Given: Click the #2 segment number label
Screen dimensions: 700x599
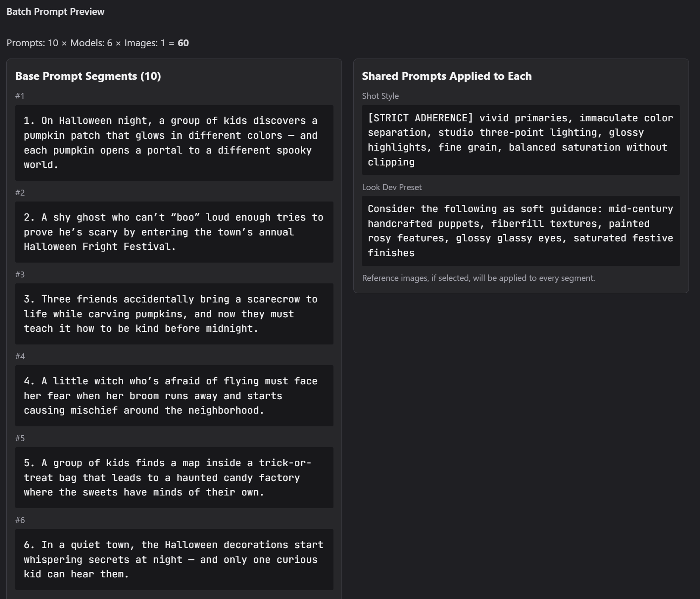Looking at the screenshot, I should (20, 193).
